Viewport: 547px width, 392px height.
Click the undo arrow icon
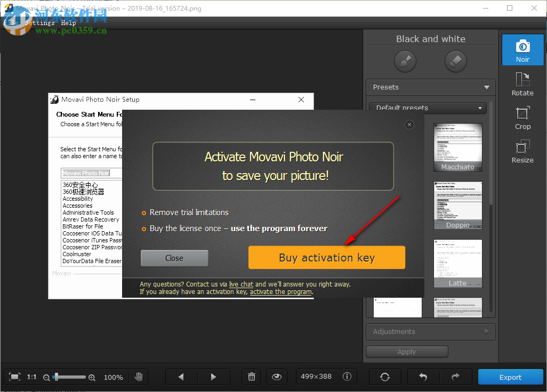tap(423, 377)
